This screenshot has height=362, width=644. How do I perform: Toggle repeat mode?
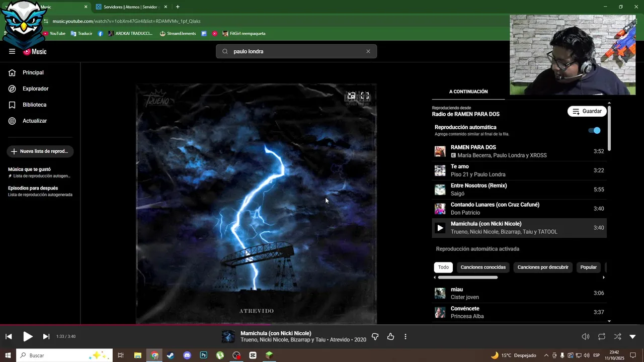pos(602,336)
